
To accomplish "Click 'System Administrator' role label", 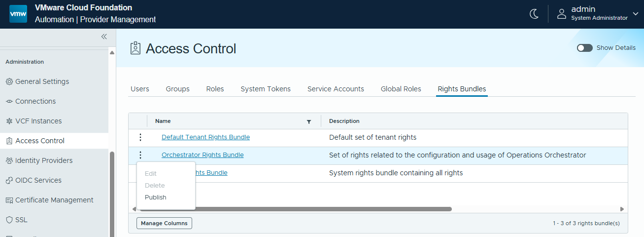I will [x=599, y=18].
